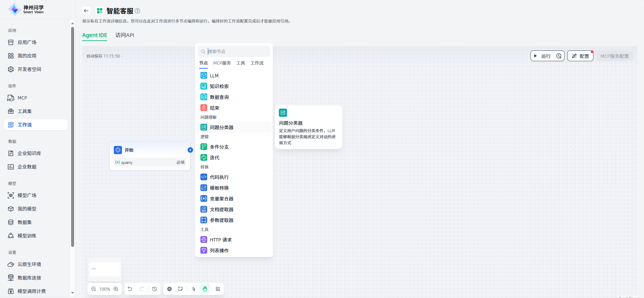Toggle the hand pan mode
Viewport: 644px width, 298px height.
coord(205,289)
